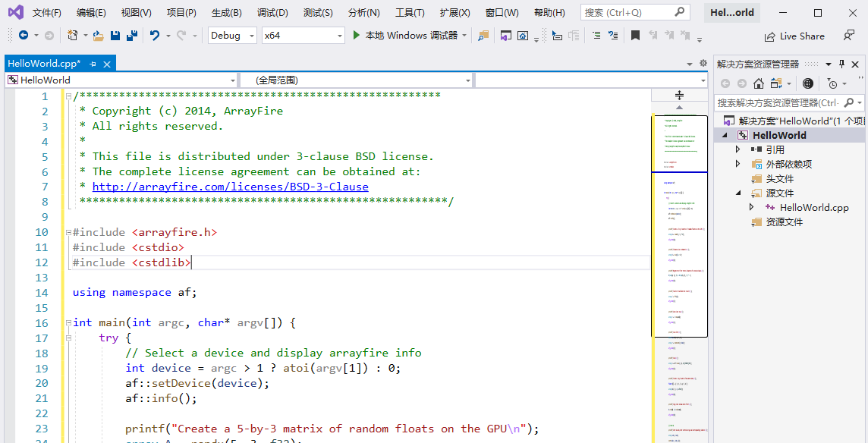The height and width of the screenshot is (443, 868).
Task: Open the 扩展(X) menu
Action: point(455,13)
